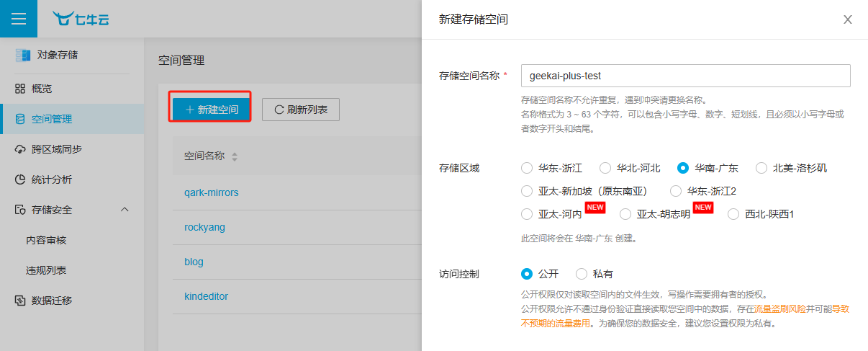Click the object storage icon in sidebar
Screen dimensions: 868x351
(23, 55)
